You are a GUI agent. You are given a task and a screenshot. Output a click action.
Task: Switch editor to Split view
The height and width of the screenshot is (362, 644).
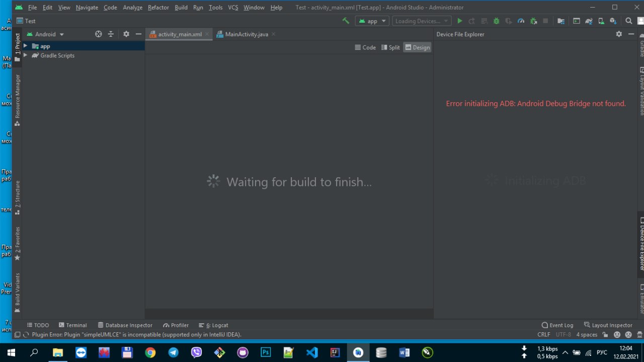[390, 47]
